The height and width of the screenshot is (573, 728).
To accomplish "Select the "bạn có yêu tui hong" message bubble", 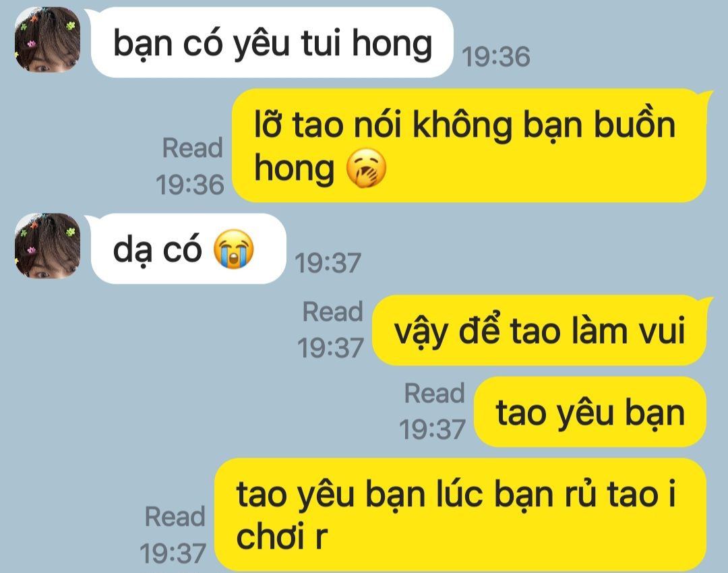I will pyautogui.click(x=272, y=42).
